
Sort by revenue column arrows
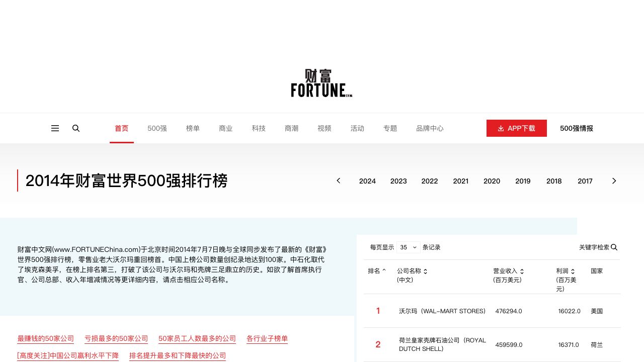522,271
